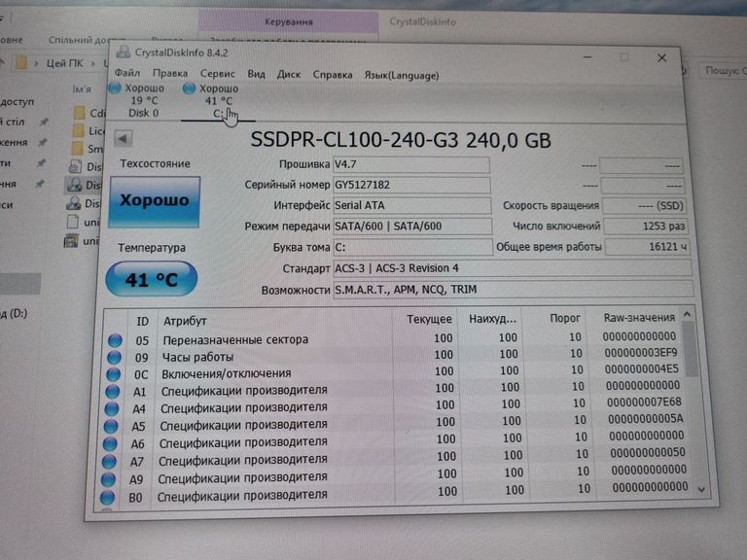Select the Включения/отключения attribute row

point(396,372)
